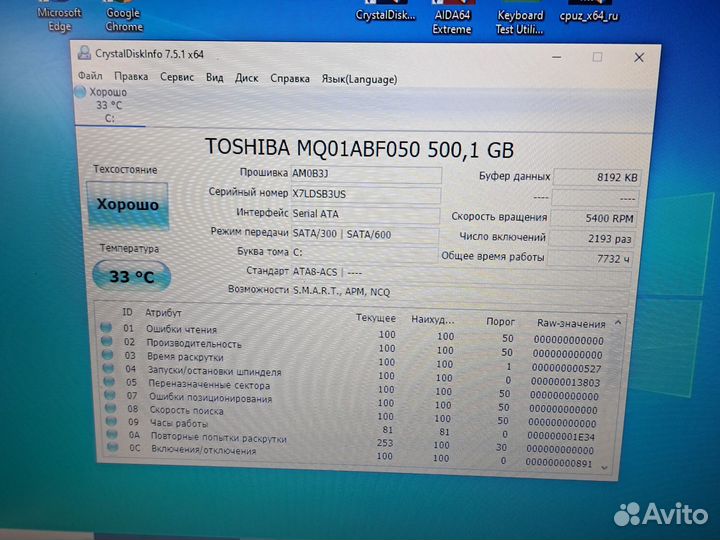Viewport: 720px width, 540px height.
Task: Click the attribute list scroll down arrow
Action: 605,467
